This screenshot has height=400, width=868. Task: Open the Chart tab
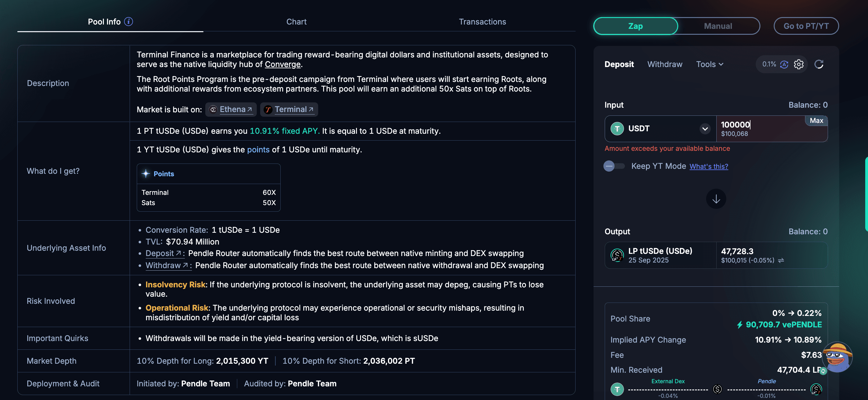pos(296,22)
